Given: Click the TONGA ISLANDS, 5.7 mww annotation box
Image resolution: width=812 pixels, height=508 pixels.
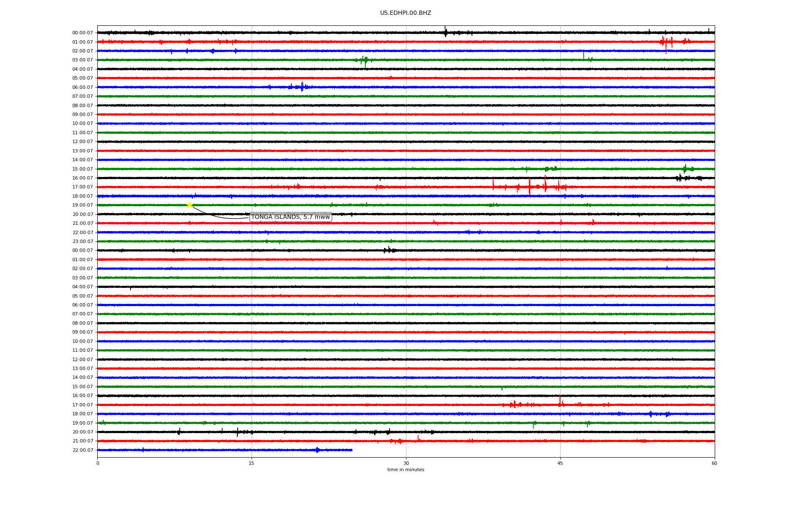Looking at the screenshot, I should 291,217.
